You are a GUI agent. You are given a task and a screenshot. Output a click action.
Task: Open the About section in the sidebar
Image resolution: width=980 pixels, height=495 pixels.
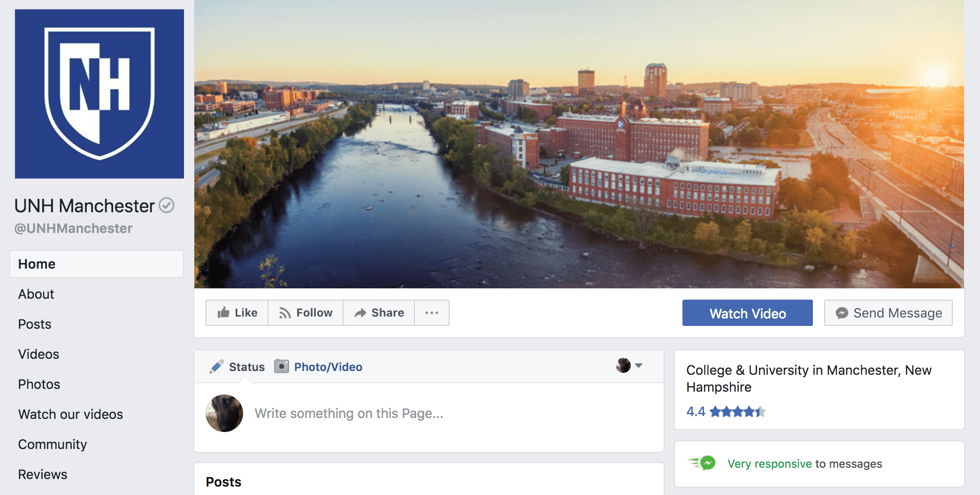pyautogui.click(x=36, y=294)
